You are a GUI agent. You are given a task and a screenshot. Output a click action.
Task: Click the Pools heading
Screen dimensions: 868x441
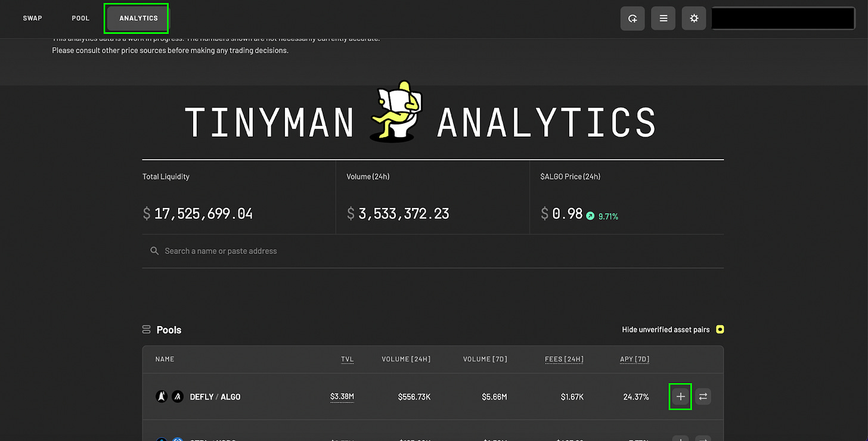coord(169,330)
